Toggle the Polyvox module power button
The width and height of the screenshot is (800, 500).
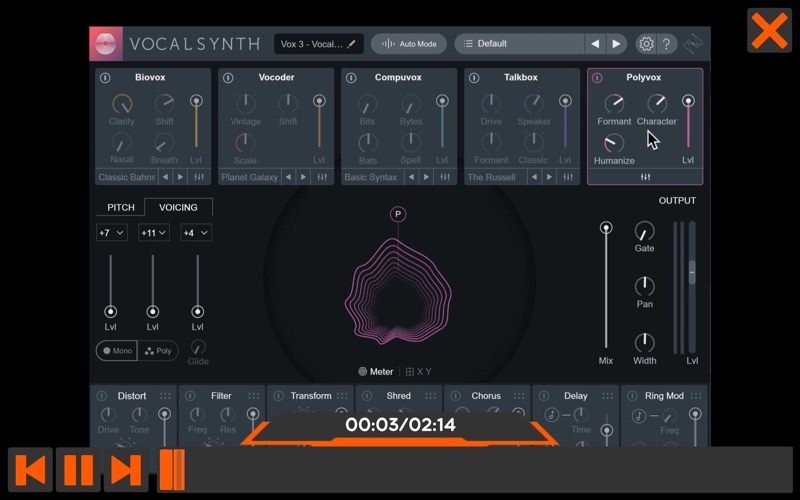point(597,78)
